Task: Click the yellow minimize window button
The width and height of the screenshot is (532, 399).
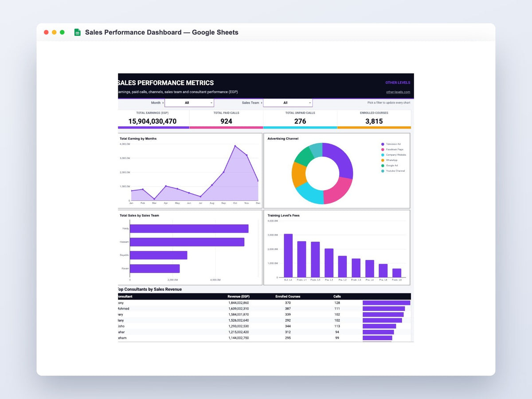Action: 54,32
